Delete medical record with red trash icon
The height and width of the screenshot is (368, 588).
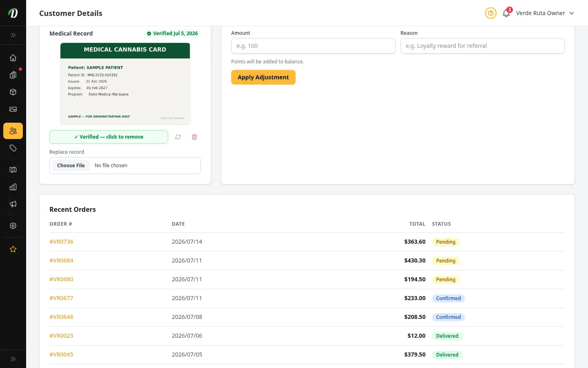[x=194, y=137]
